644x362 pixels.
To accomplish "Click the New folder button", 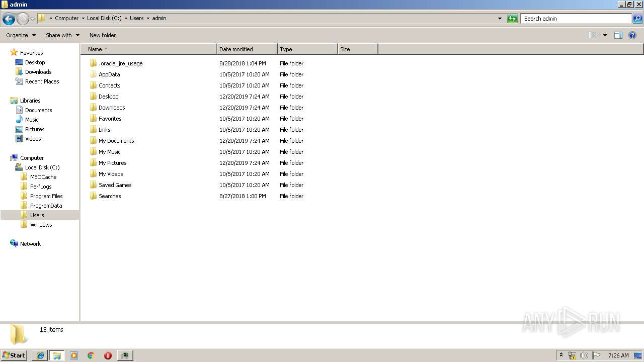I will coord(103,35).
